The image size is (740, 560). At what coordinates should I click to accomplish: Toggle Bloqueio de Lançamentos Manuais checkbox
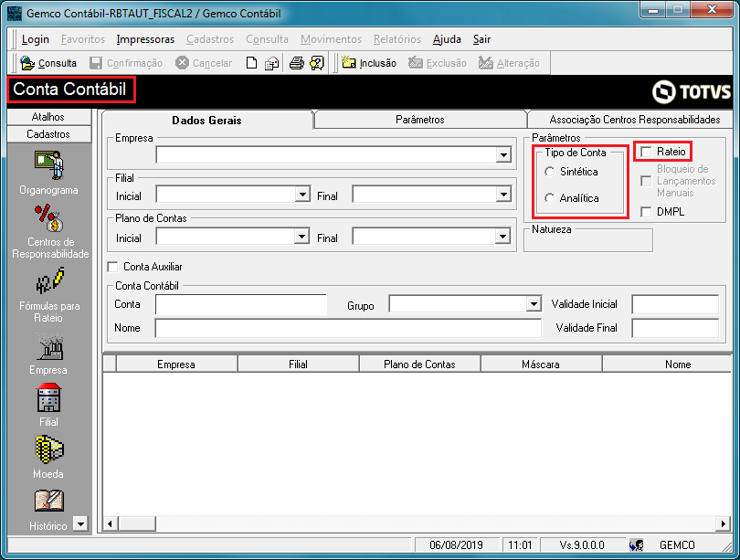[x=646, y=181]
